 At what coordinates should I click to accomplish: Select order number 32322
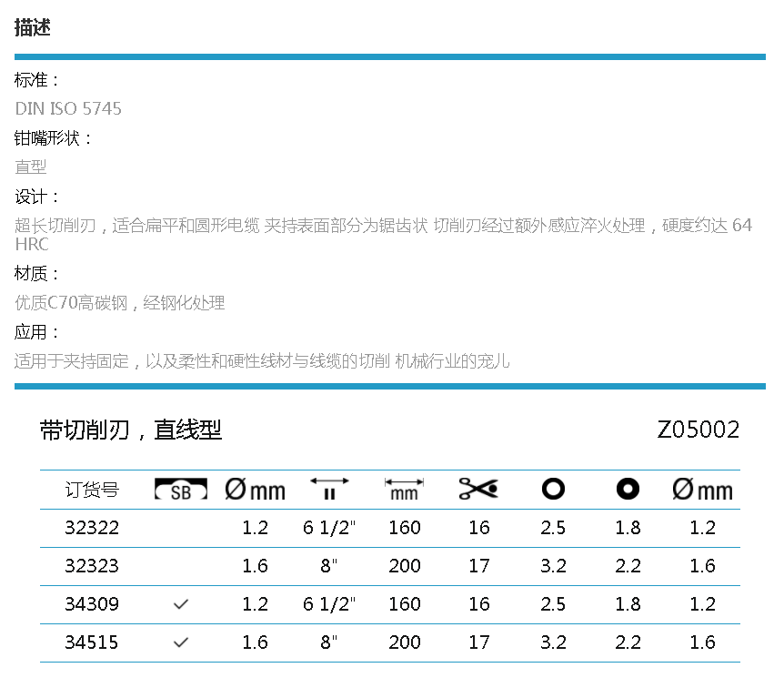(92, 528)
